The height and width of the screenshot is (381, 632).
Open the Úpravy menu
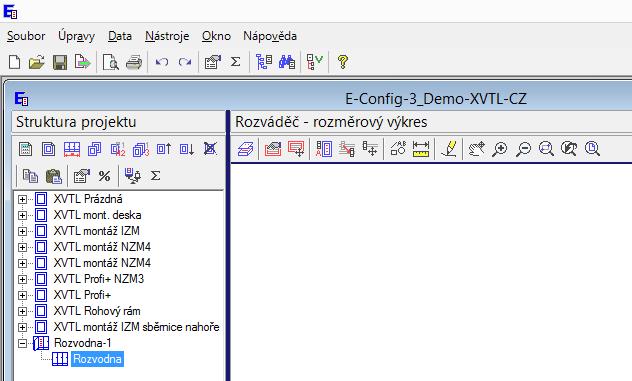coord(77,36)
